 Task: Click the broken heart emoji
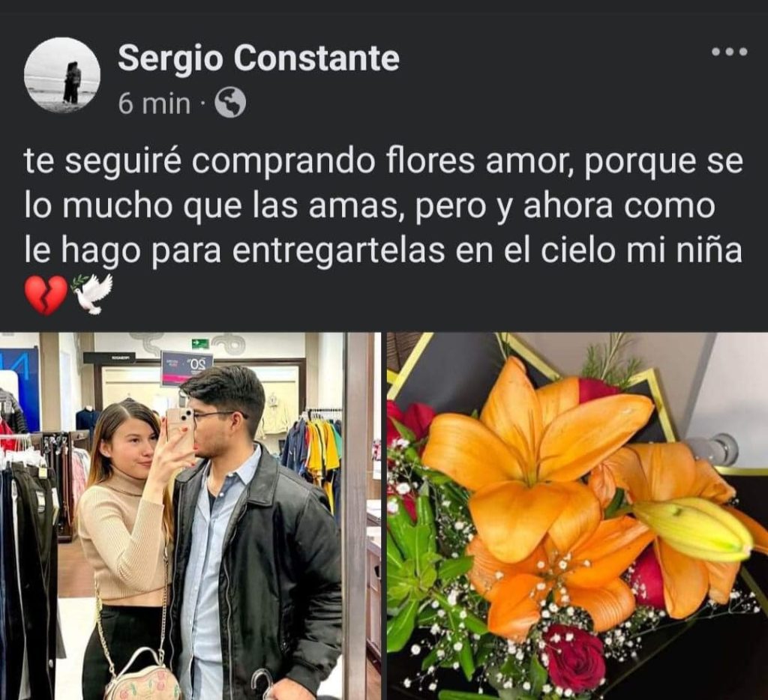point(46,295)
